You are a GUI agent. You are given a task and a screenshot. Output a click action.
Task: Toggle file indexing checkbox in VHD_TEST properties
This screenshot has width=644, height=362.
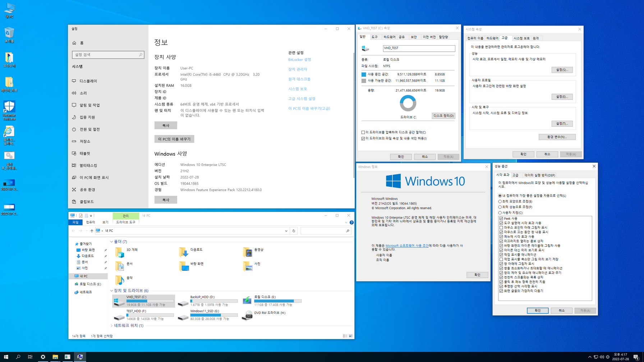tap(363, 139)
